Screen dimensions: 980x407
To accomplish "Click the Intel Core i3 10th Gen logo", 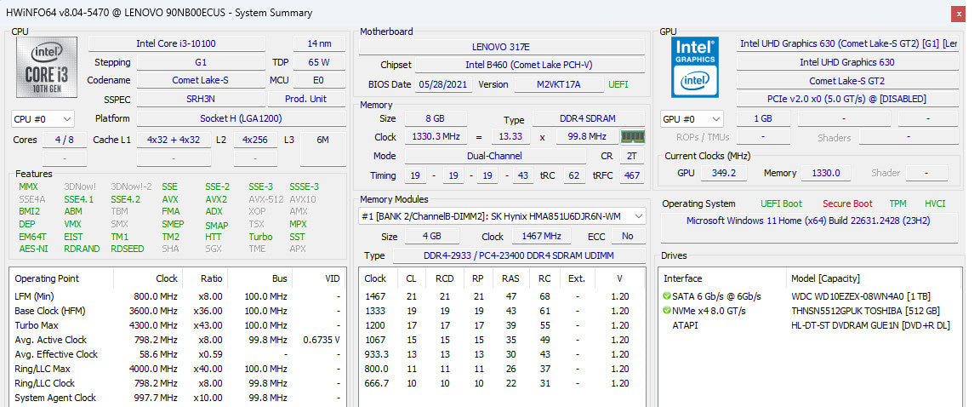I will 47,67.
